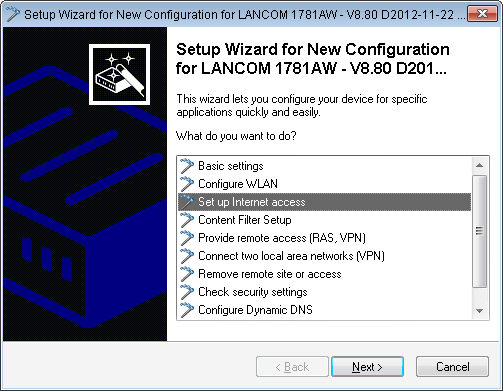Click the wand icon beside Basic settings
Viewport: 503px width, 391px height.
point(187,166)
